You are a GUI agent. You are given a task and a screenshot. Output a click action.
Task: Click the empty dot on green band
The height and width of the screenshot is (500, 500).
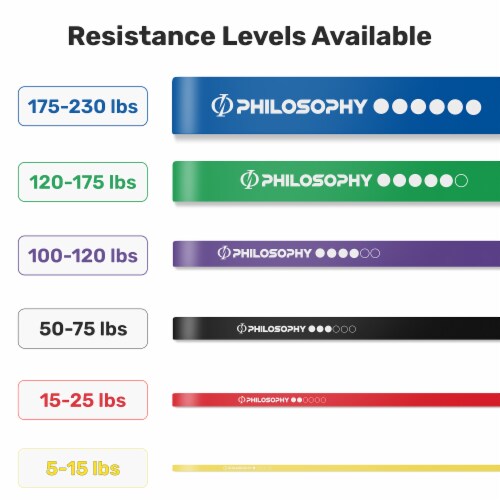click(x=461, y=180)
